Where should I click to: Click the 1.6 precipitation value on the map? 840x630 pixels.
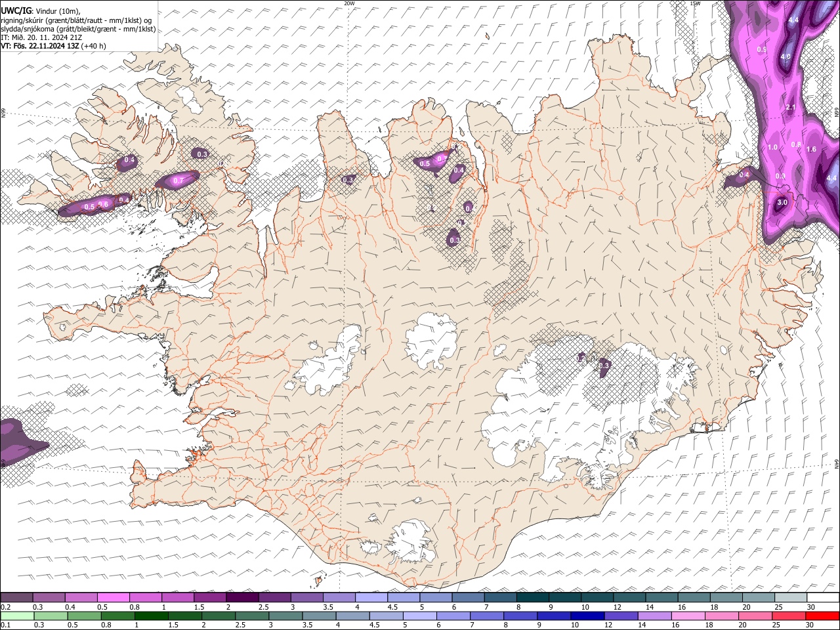click(811, 150)
